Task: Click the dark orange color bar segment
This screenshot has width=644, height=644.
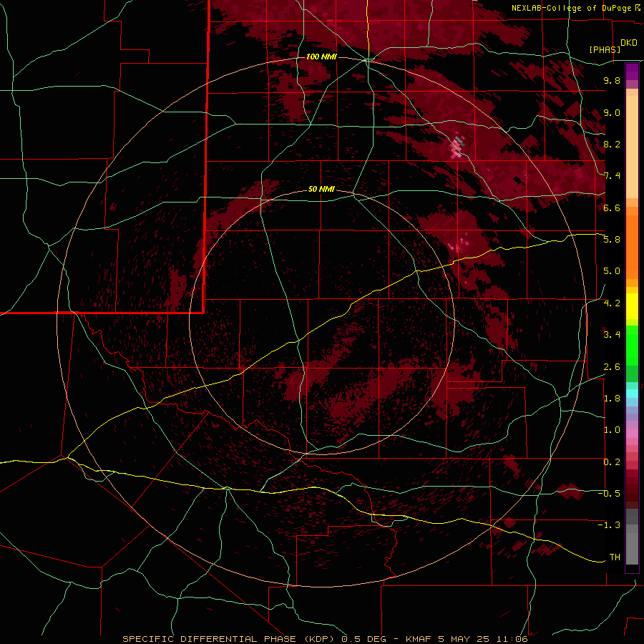Action: (632, 248)
